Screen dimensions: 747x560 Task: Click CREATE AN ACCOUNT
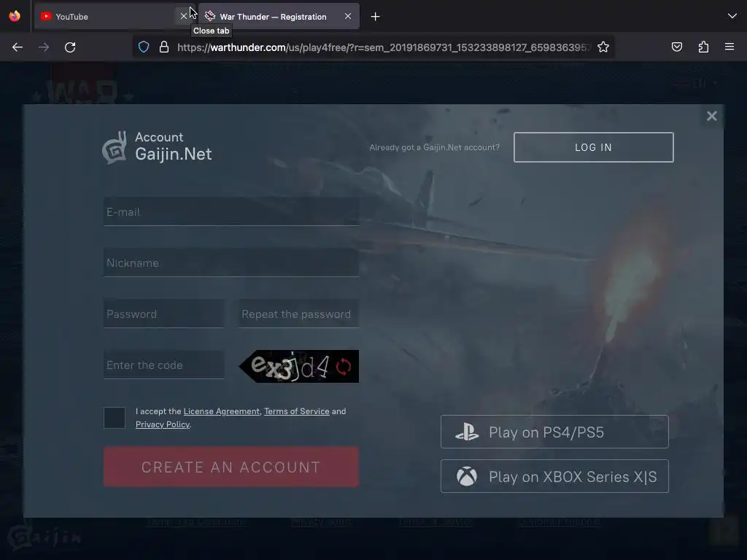point(231,467)
